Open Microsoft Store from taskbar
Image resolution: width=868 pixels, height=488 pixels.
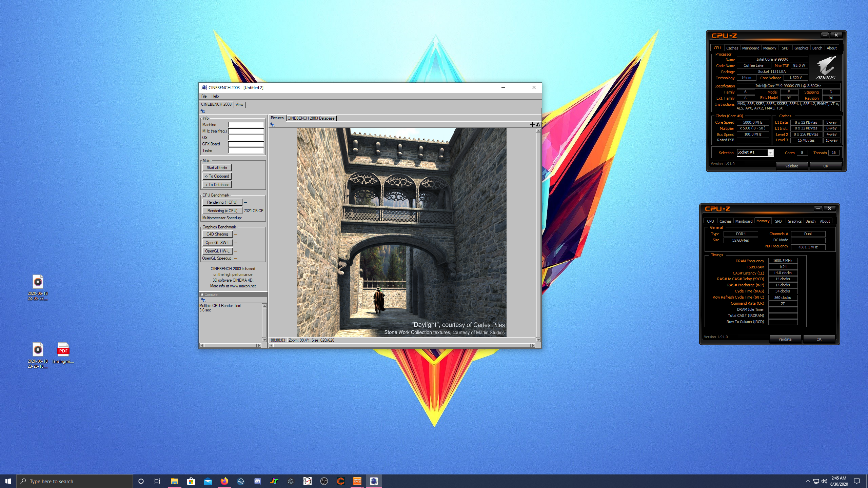[x=191, y=481]
